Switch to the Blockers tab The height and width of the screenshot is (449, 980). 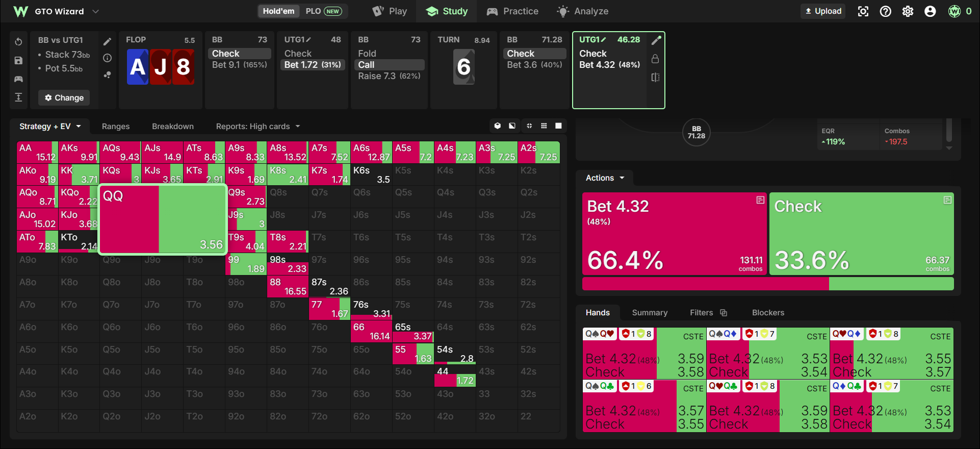[768, 313]
